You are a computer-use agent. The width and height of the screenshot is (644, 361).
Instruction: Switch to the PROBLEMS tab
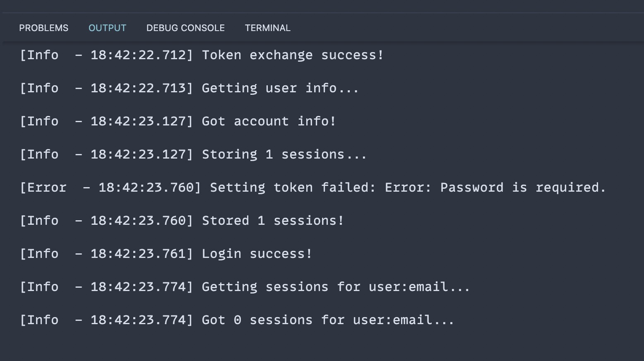[x=43, y=28]
